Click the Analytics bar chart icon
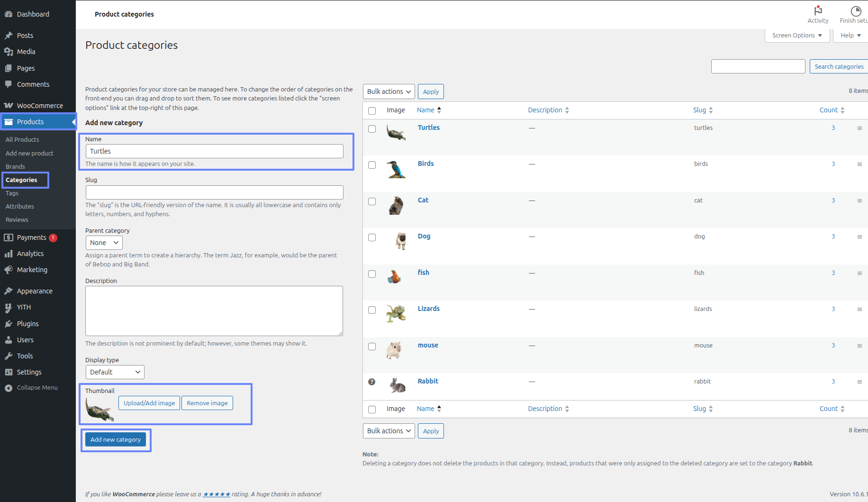The image size is (868, 502). (9, 254)
